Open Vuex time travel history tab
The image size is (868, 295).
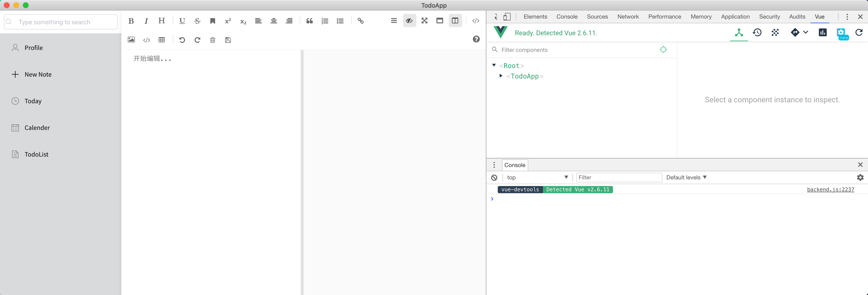757,33
